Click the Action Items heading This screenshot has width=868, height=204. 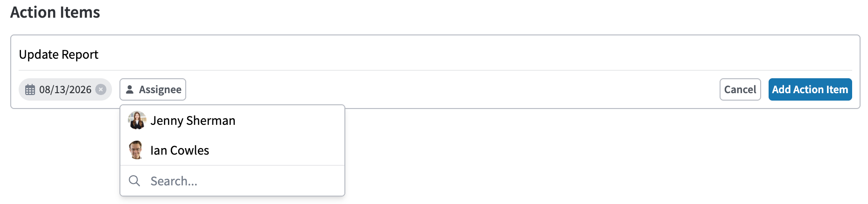pos(55,12)
